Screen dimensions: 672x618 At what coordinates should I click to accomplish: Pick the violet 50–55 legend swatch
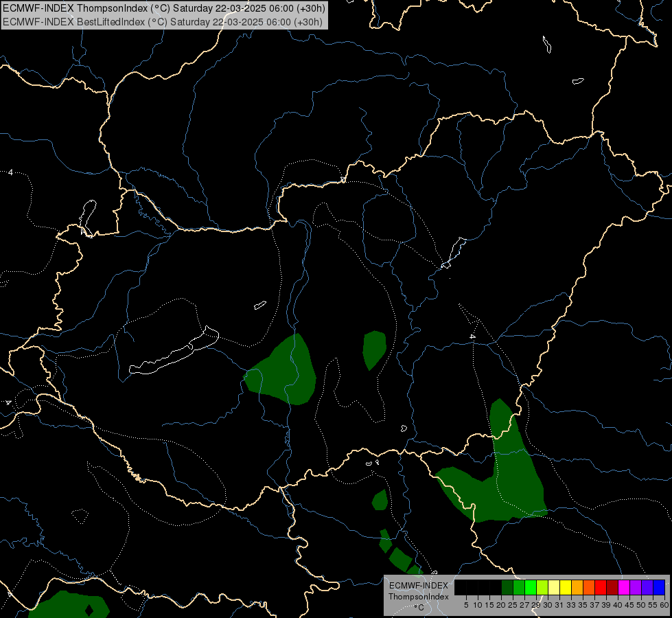(647, 587)
